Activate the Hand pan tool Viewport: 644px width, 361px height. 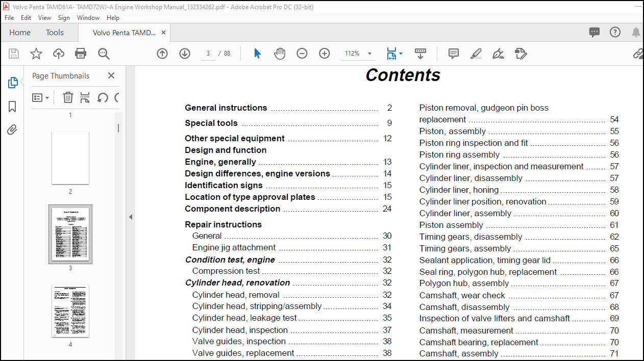tap(280, 54)
